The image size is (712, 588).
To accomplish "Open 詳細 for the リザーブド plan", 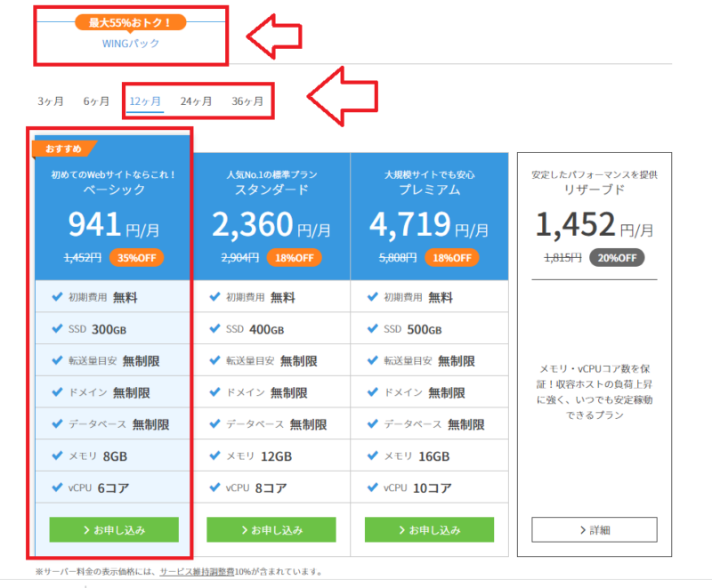I will [x=594, y=529].
